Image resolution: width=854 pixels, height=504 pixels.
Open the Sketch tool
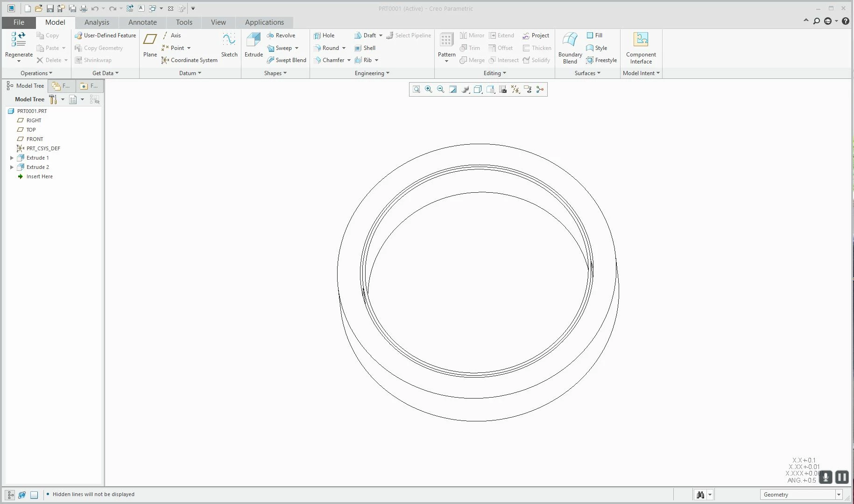point(229,45)
